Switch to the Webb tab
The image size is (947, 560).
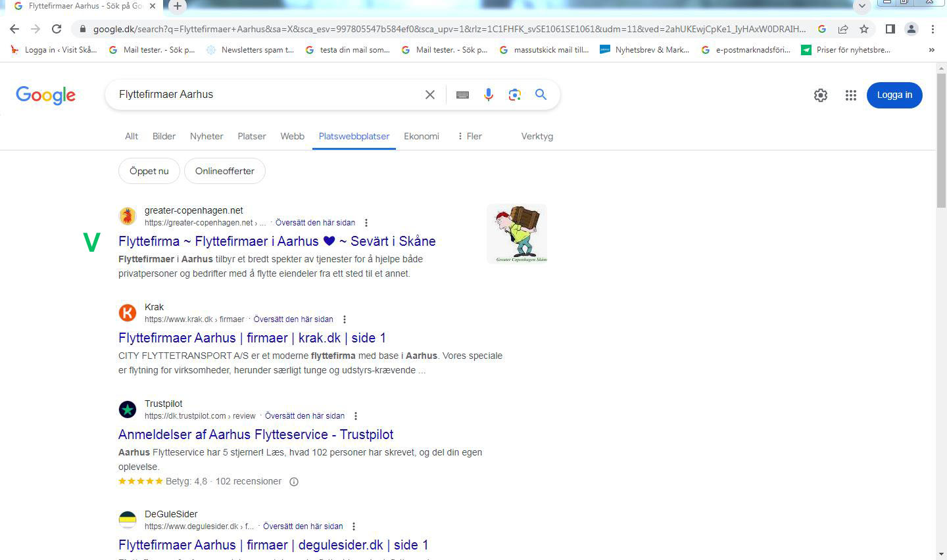point(293,136)
